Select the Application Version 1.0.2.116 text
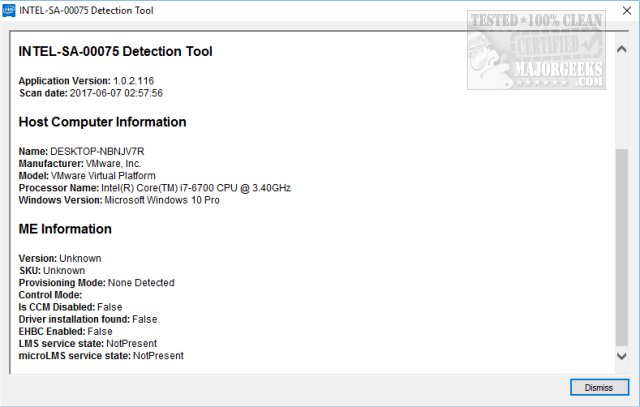 (x=86, y=81)
